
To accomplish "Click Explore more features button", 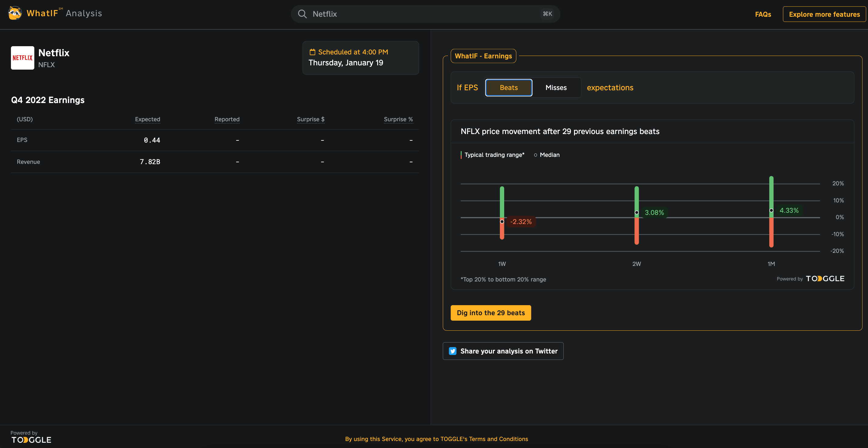I will [824, 14].
